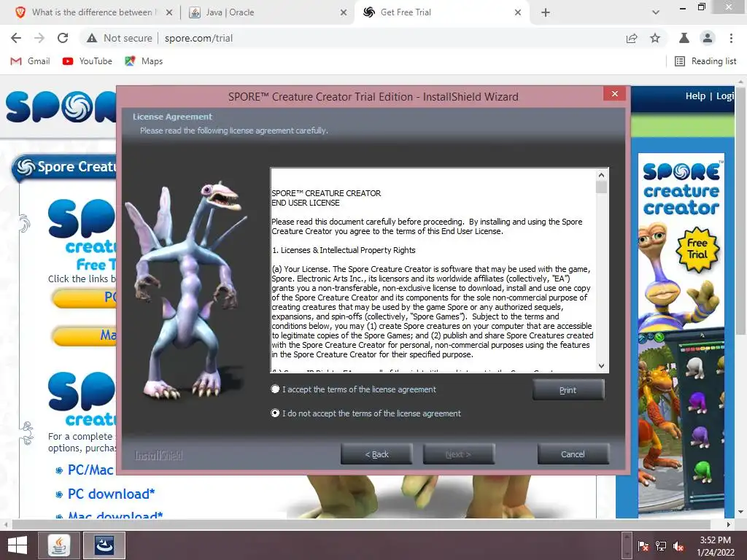
Task: Click the Maps pin icon in bookmarks
Action: (x=130, y=61)
